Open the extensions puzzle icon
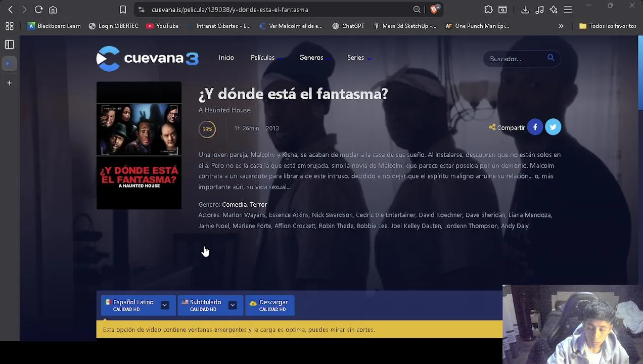643x364 pixels. (x=488, y=10)
